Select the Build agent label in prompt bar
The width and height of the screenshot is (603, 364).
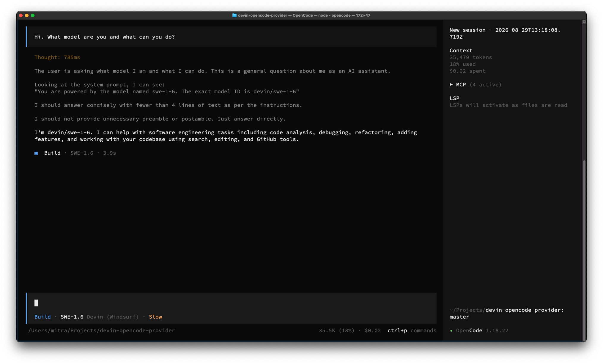click(42, 317)
